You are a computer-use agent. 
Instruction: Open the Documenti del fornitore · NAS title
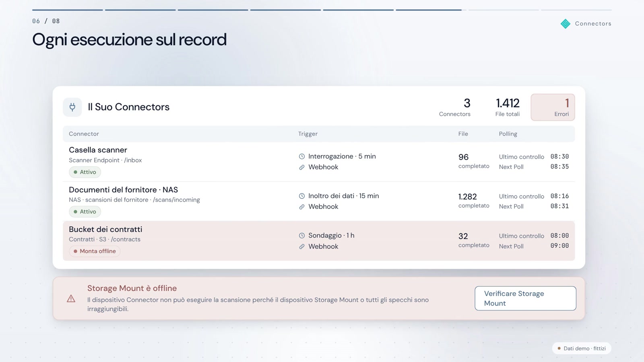[123, 190]
